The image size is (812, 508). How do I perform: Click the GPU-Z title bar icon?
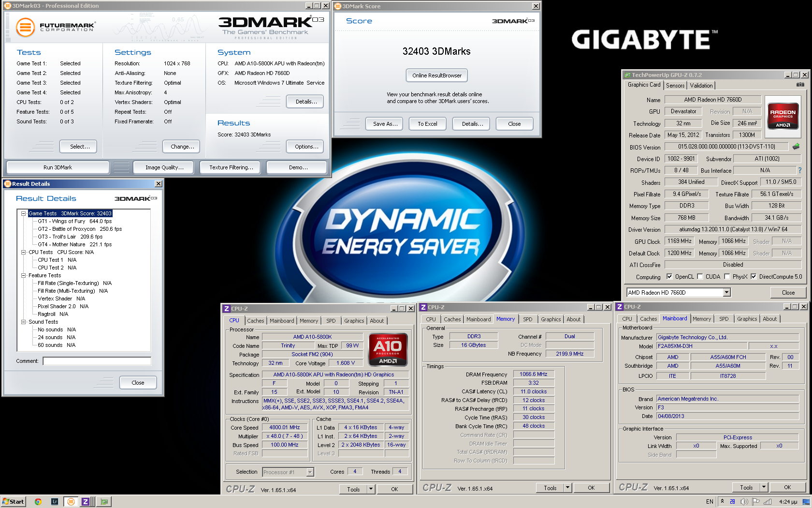(627, 75)
